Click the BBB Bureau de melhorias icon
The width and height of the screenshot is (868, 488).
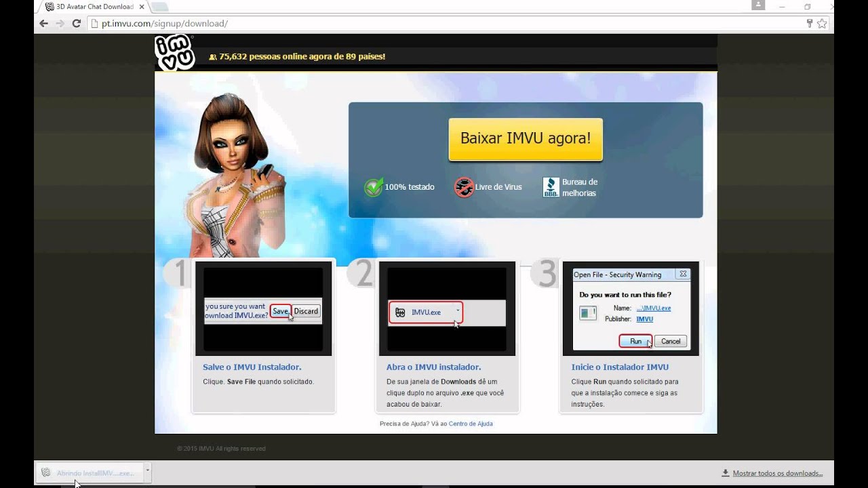point(551,187)
